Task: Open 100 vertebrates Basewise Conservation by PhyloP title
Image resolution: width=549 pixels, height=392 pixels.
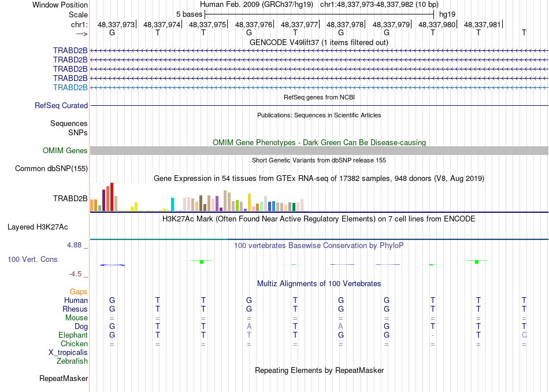Action: tap(319, 246)
